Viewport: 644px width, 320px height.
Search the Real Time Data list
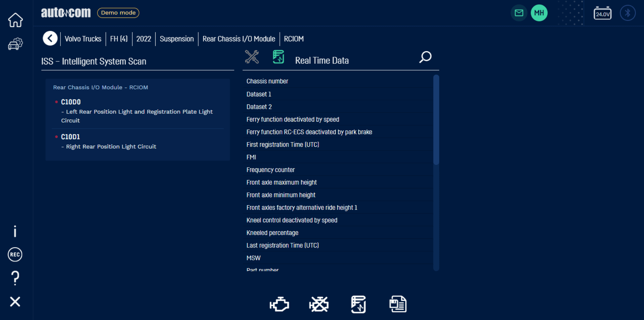(x=425, y=57)
